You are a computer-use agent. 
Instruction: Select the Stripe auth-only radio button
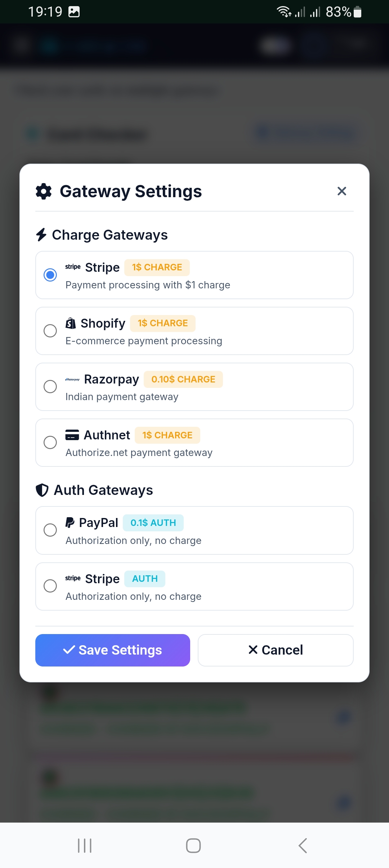click(50, 586)
